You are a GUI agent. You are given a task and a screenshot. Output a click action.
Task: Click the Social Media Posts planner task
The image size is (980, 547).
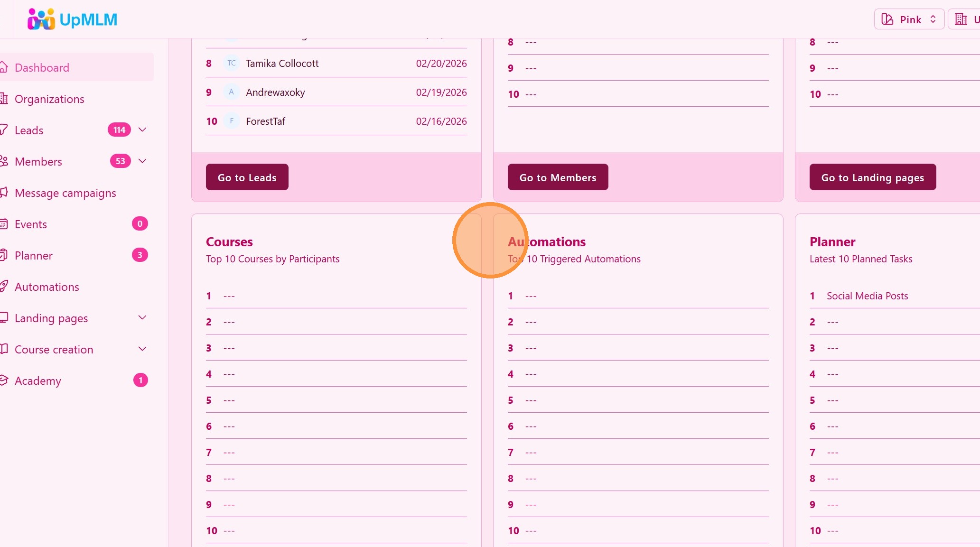pos(867,296)
